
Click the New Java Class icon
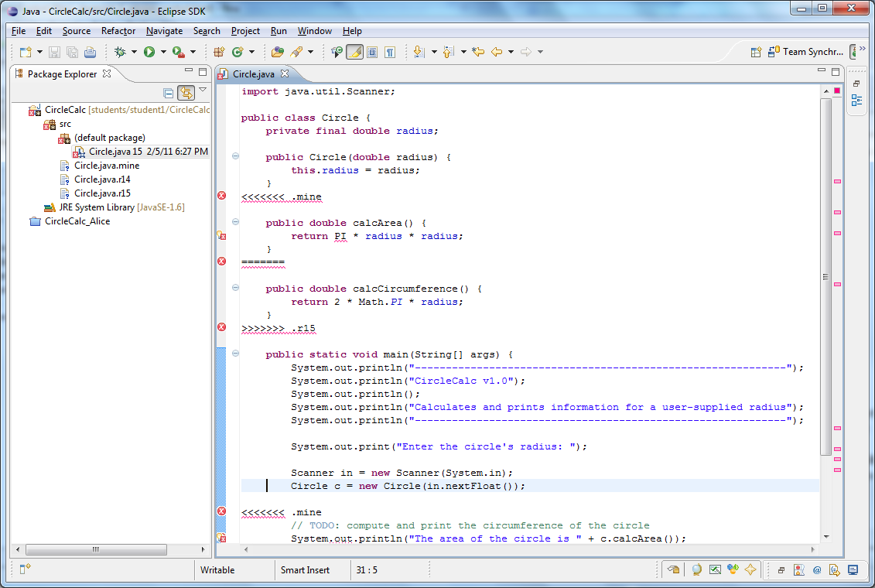click(238, 52)
